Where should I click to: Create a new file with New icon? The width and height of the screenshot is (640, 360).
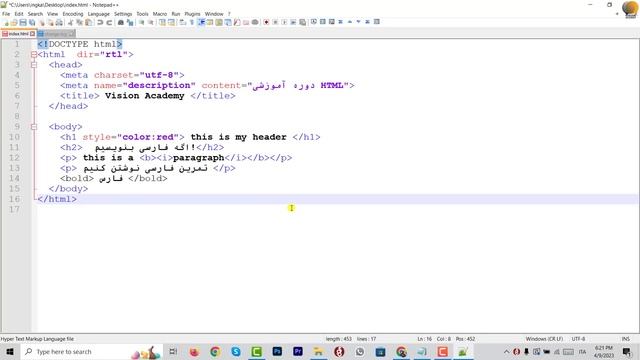[6, 22]
